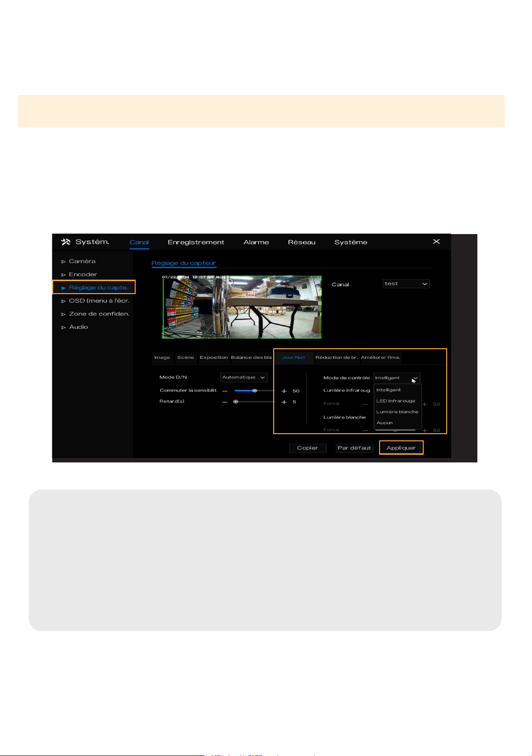The image size is (532, 756).
Task: Click the Appliquer button
Action: coord(401,448)
